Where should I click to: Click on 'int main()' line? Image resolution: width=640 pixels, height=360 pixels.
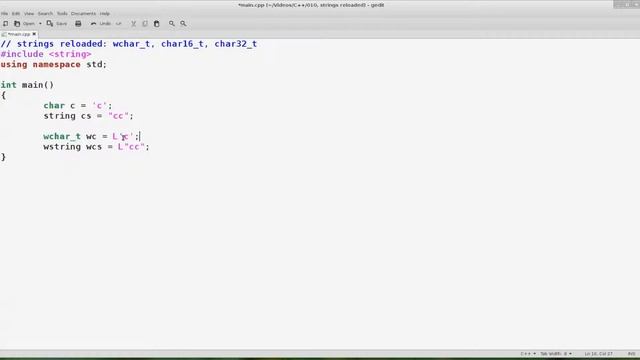(x=27, y=85)
